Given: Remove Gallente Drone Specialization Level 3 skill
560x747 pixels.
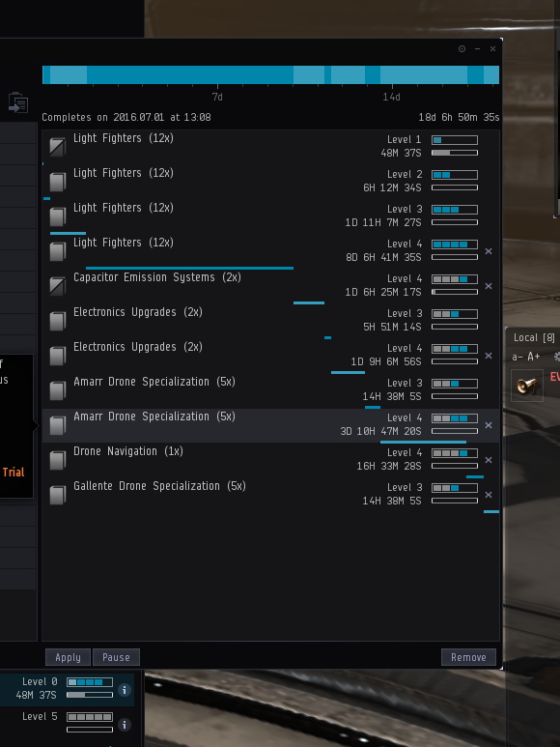Looking at the screenshot, I should coord(489,495).
